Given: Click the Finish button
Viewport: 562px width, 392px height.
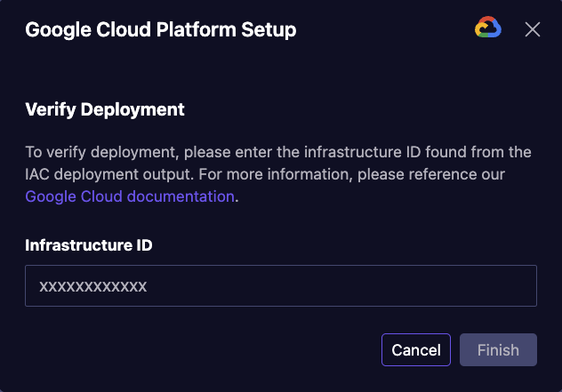Looking at the screenshot, I should pos(498,349).
